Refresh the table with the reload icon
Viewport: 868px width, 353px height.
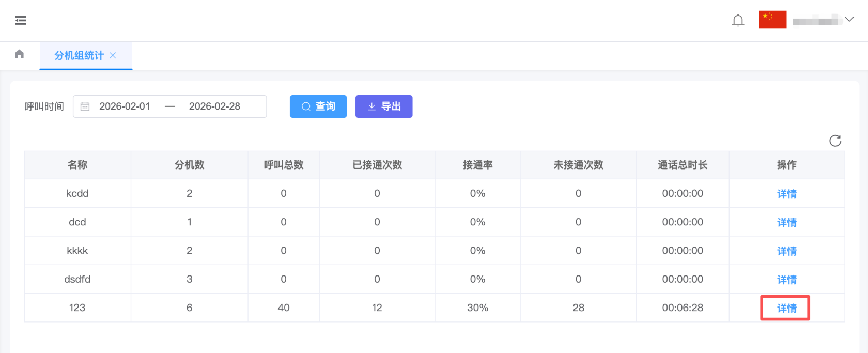835,141
